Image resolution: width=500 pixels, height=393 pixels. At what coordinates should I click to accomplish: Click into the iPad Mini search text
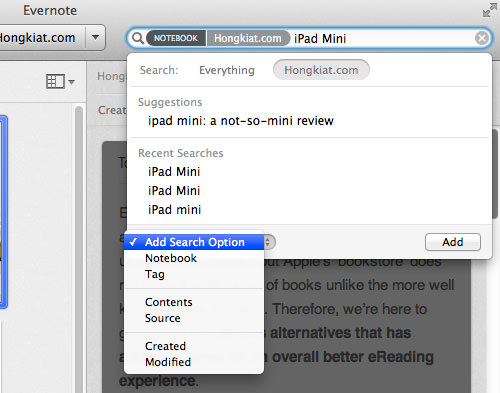(x=320, y=39)
